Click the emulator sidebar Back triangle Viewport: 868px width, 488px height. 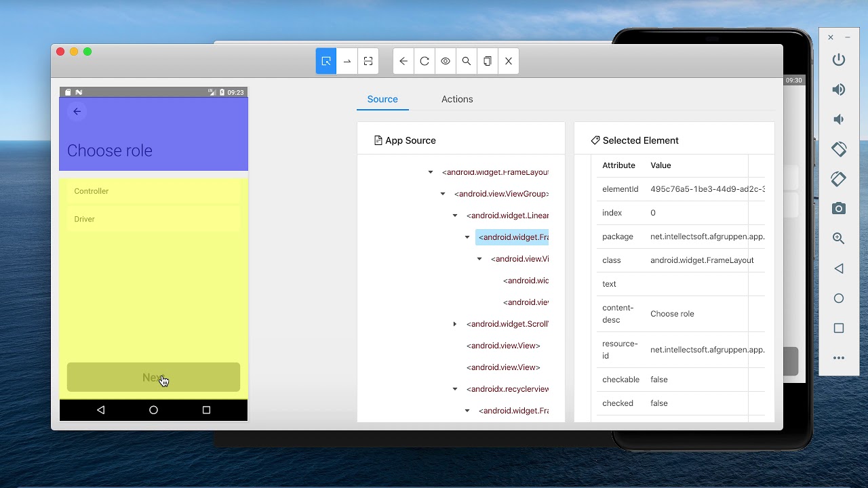pos(839,268)
